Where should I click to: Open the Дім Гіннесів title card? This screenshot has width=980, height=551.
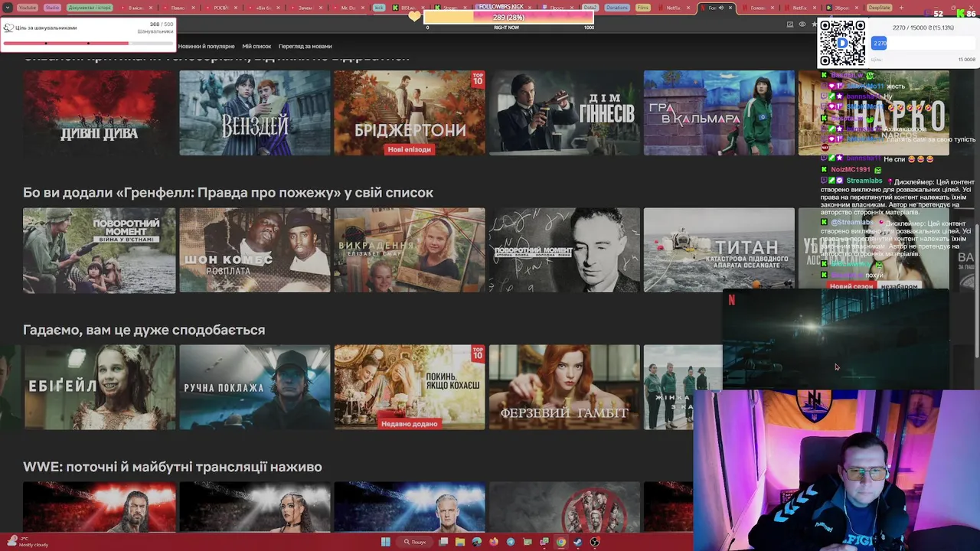coord(564,112)
